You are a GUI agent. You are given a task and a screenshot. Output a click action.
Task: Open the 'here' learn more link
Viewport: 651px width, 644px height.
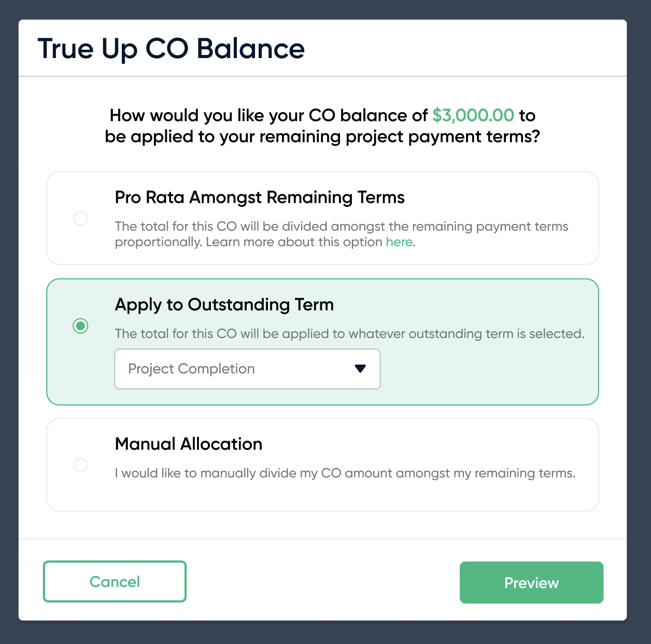coord(399,242)
